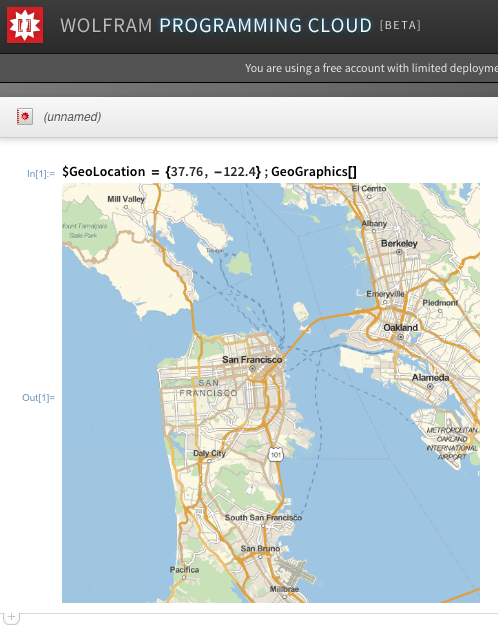This screenshot has width=498, height=629.
Task: Click the BETA label in header
Action: point(400,26)
